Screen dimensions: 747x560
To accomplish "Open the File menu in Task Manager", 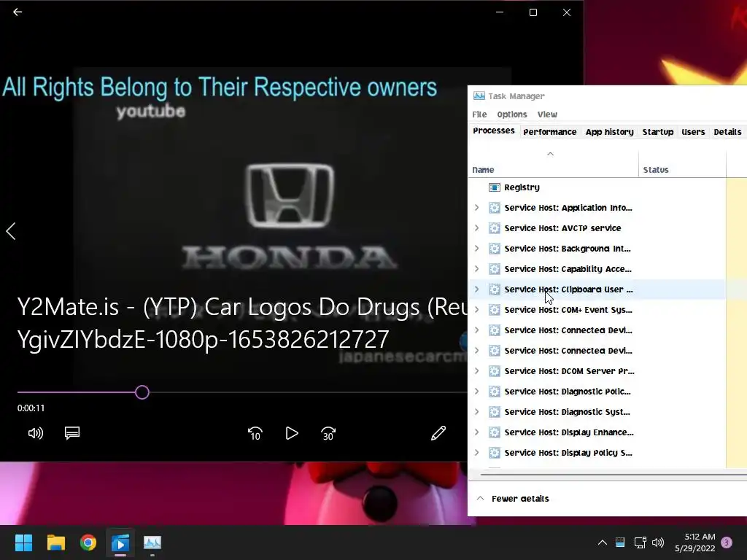I will tap(479, 114).
